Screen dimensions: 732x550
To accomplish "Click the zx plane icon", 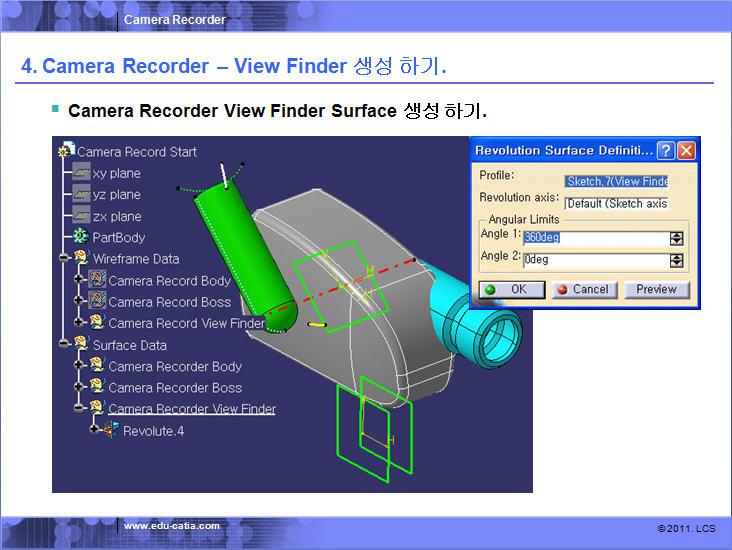I will point(82,217).
